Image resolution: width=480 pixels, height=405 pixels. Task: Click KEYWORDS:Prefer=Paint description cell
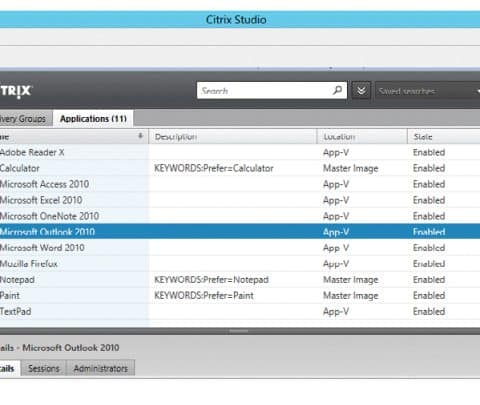point(204,295)
